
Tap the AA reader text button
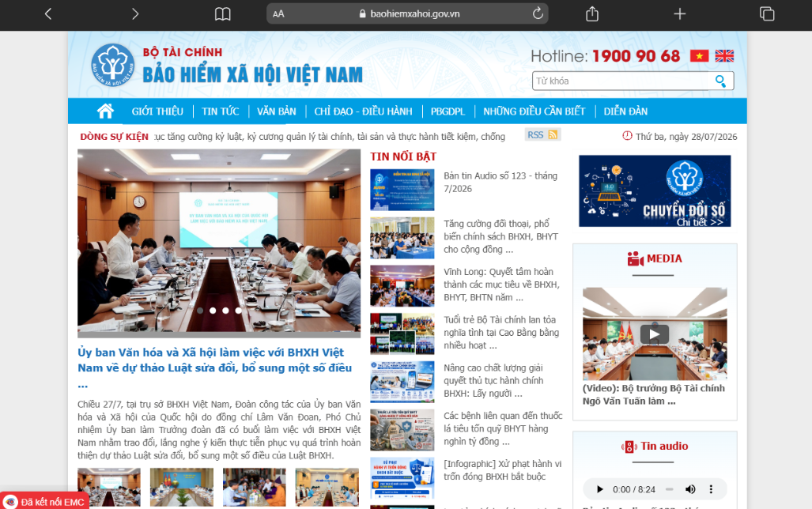pos(278,14)
